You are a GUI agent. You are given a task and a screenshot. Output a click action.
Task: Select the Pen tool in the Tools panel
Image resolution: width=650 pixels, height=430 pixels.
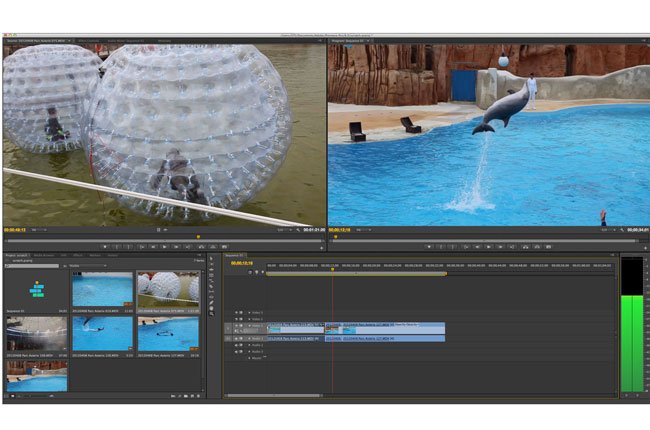pyautogui.click(x=211, y=302)
